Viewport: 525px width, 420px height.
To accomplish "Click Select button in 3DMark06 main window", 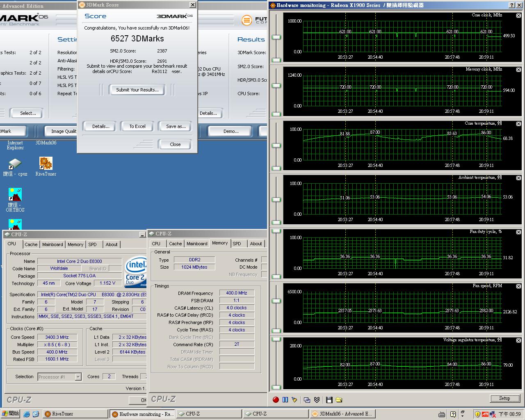I will click(28, 113).
